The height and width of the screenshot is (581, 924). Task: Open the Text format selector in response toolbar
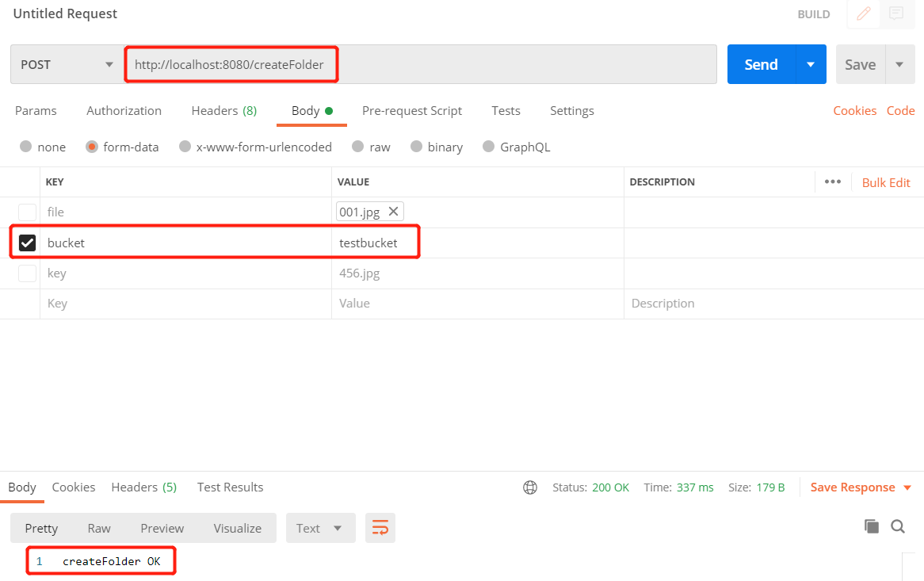coord(320,527)
